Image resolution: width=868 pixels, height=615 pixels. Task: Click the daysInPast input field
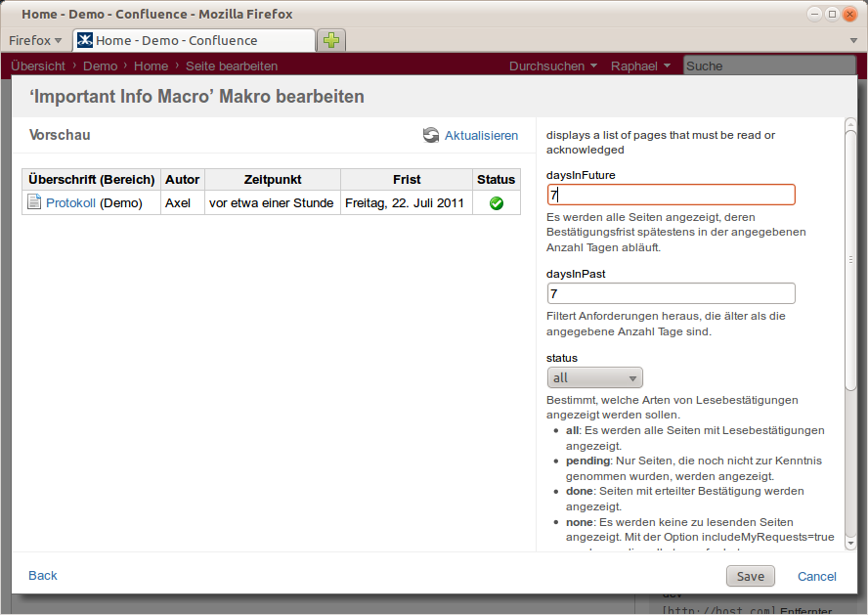pyautogui.click(x=671, y=293)
